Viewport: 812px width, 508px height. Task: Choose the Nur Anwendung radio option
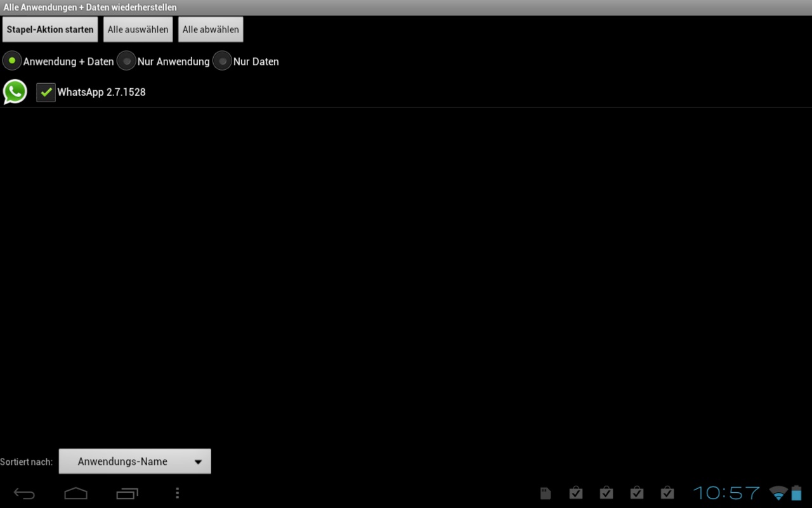126,61
